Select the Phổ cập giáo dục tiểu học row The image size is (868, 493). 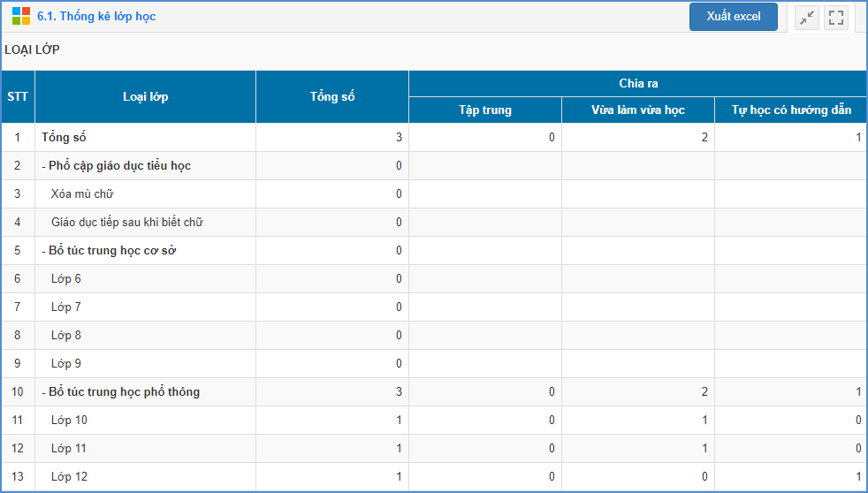click(116, 166)
